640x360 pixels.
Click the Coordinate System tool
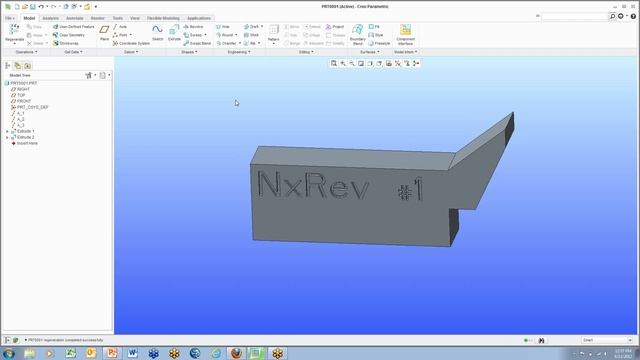point(131,43)
